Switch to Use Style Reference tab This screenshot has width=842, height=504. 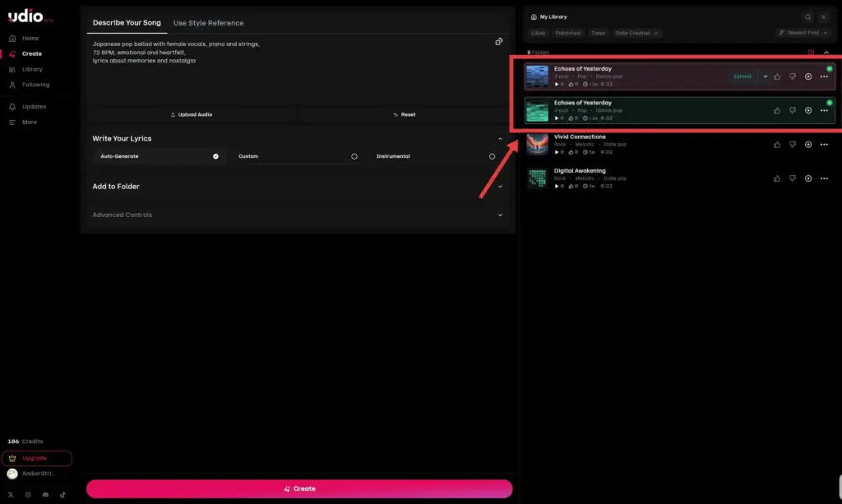[x=208, y=23]
